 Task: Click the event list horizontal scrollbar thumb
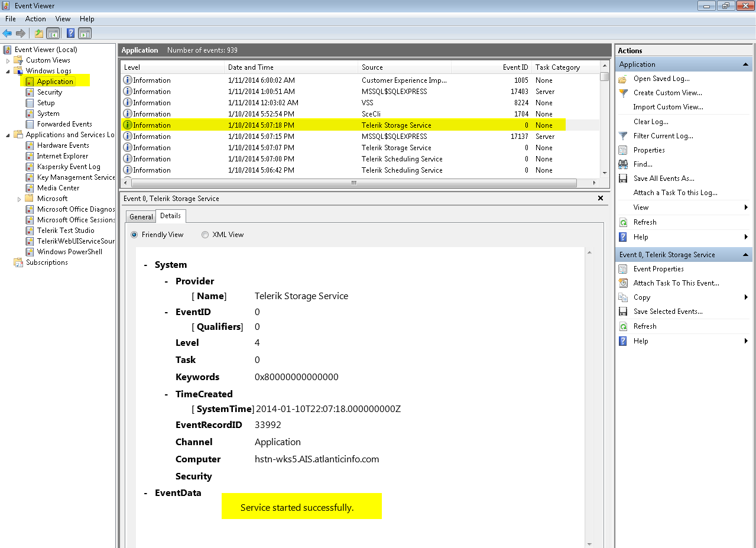tap(353, 183)
